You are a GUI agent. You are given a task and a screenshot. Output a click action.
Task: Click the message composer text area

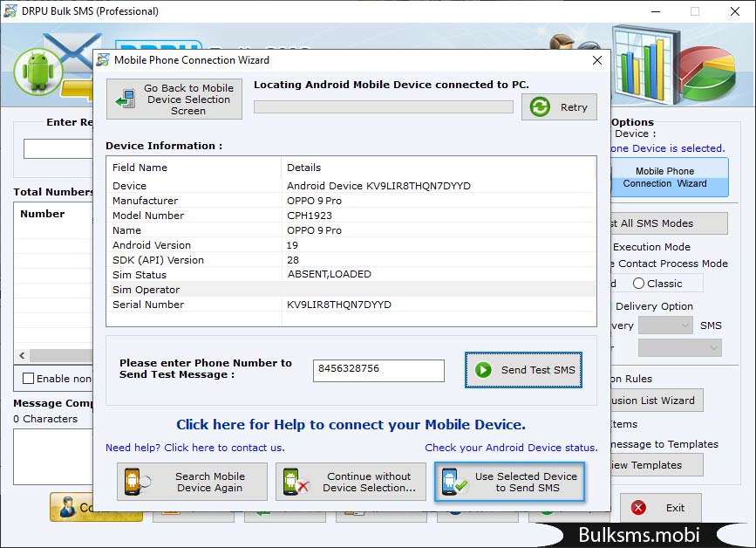point(53,456)
